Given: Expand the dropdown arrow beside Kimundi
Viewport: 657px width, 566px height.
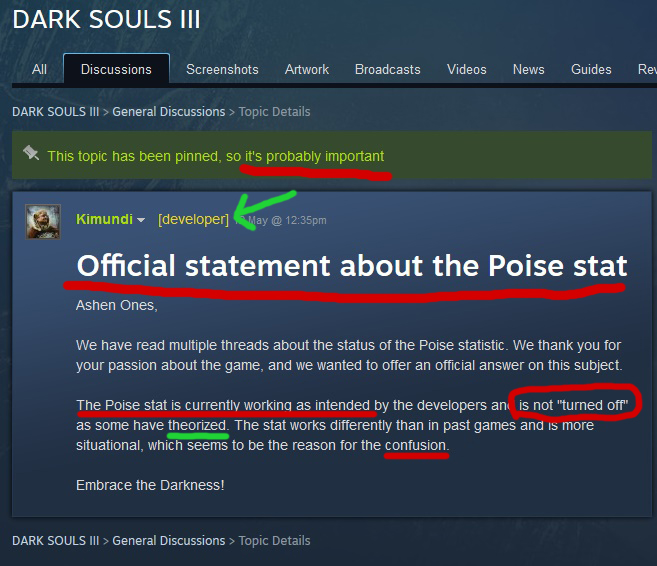Looking at the screenshot, I should 142,220.
